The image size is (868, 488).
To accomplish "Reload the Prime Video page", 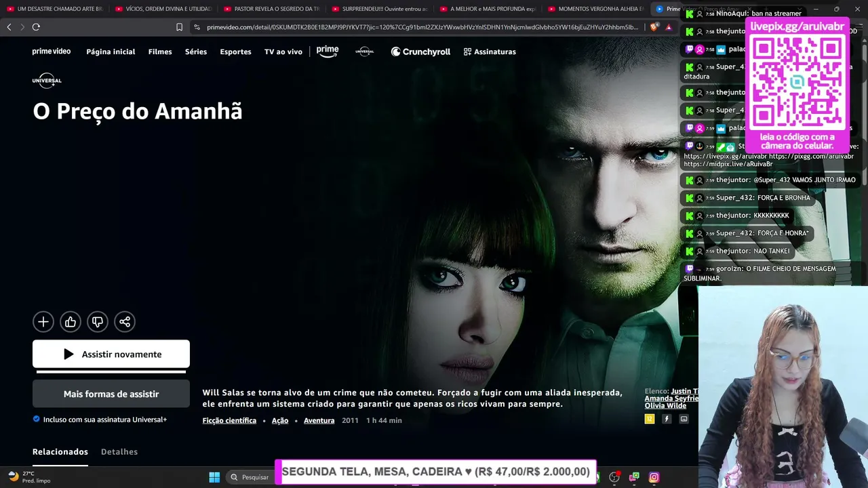I will tap(36, 27).
